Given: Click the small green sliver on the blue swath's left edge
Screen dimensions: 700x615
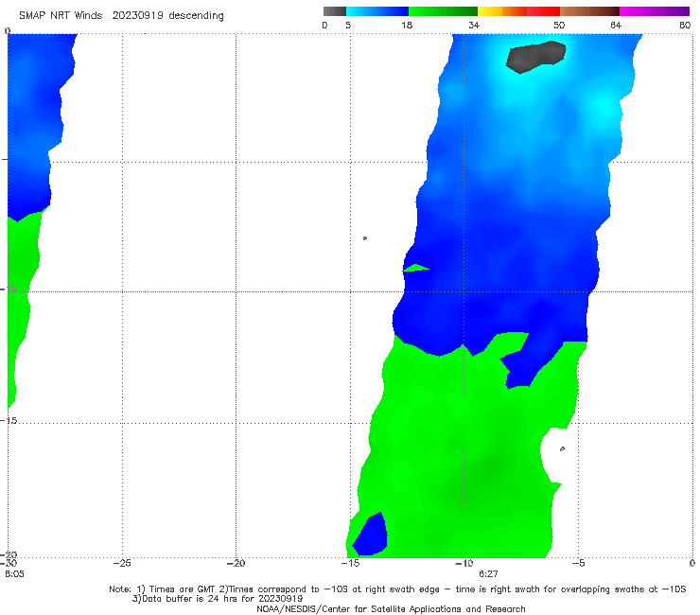Looking at the screenshot, I should [415, 268].
